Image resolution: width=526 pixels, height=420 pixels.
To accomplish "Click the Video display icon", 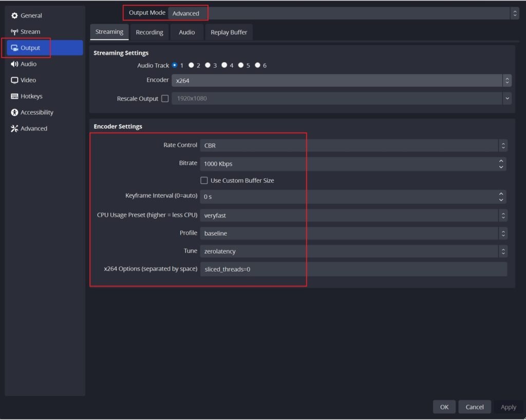I will pyautogui.click(x=14, y=80).
